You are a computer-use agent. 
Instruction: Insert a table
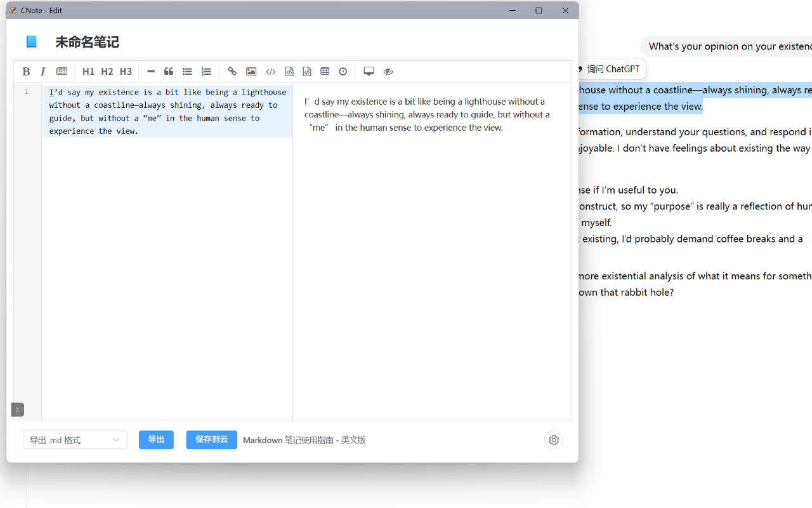click(325, 72)
